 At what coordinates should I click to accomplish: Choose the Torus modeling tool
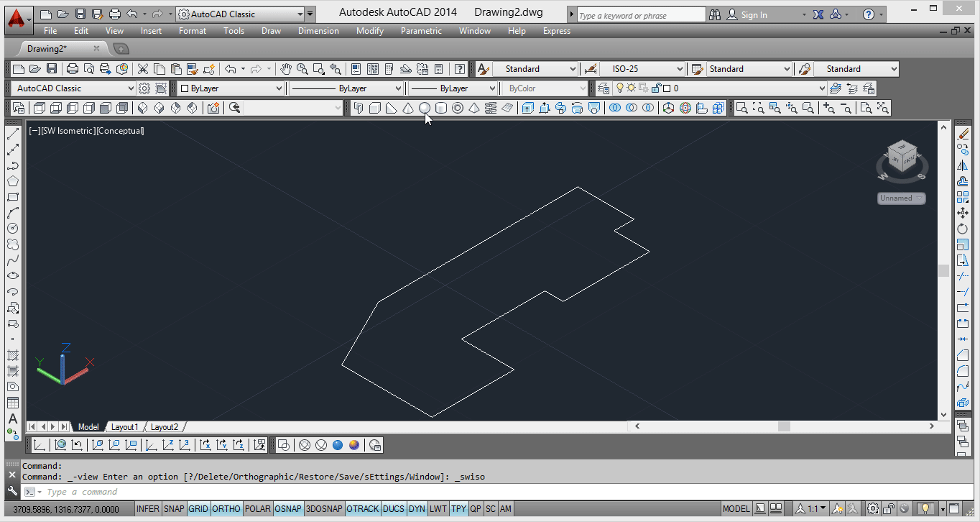click(458, 108)
